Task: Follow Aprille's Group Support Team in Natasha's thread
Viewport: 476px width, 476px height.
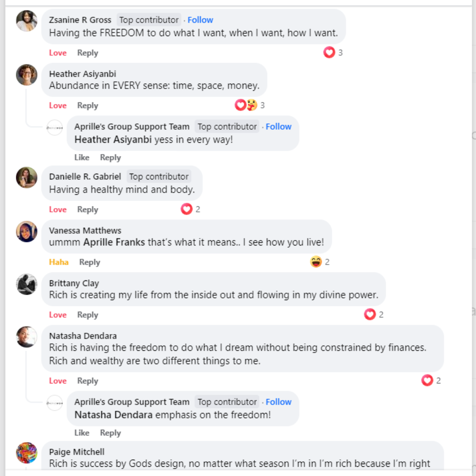Action: click(279, 402)
